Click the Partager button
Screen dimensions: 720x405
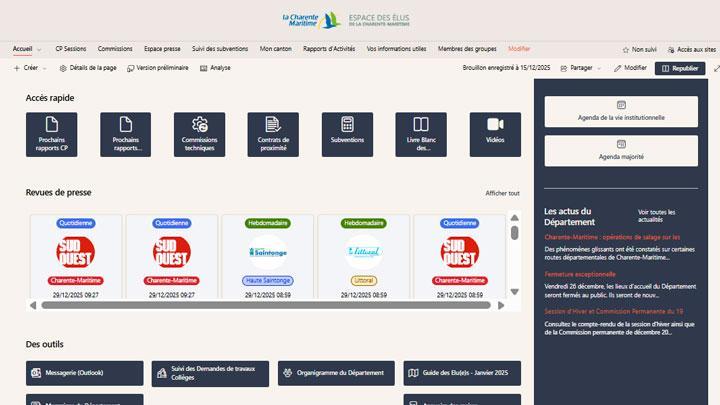tap(578, 68)
